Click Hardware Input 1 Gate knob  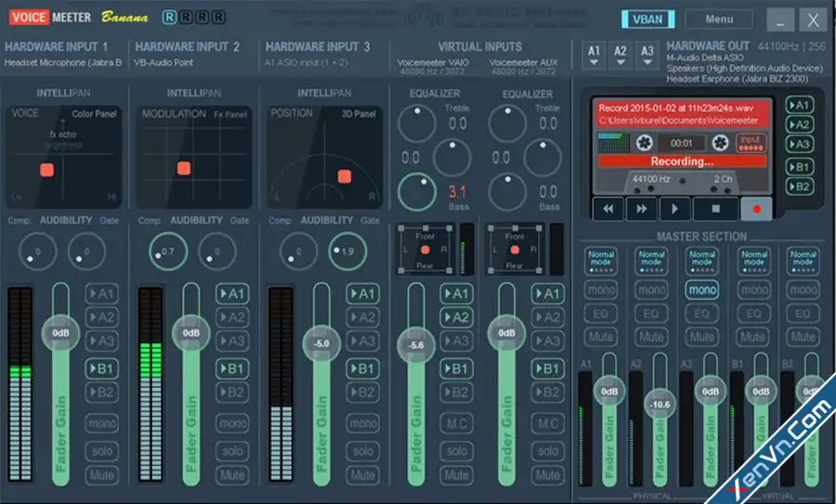click(86, 252)
